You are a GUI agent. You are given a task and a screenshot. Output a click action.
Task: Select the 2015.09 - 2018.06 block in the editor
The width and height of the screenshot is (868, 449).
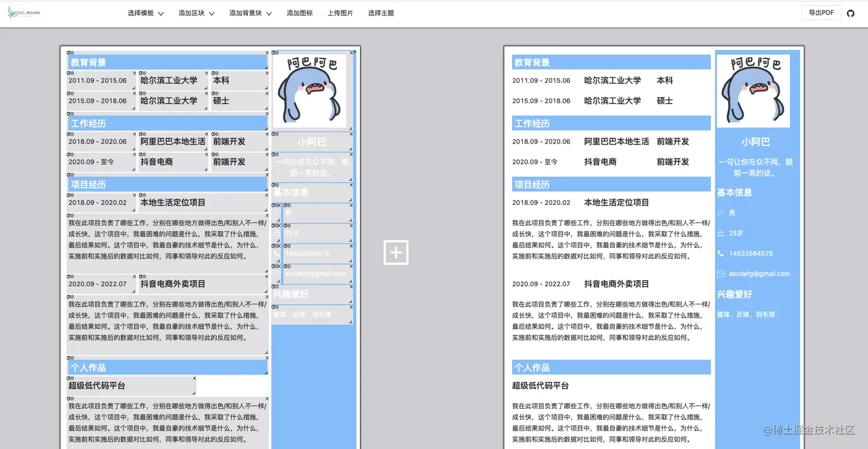tap(102, 101)
